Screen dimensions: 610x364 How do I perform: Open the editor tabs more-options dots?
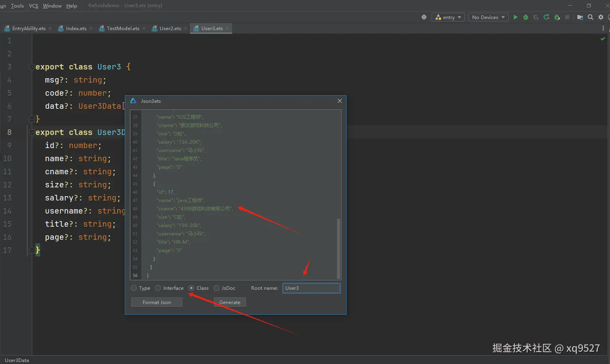point(603,28)
